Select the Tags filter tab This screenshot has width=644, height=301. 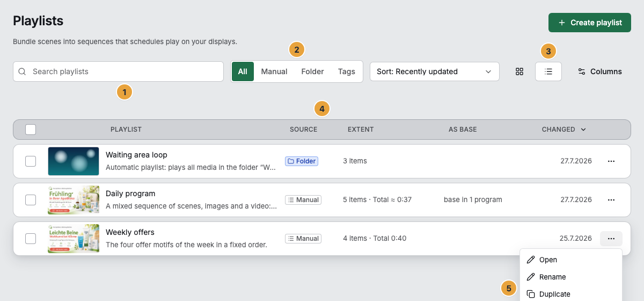(347, 71)
